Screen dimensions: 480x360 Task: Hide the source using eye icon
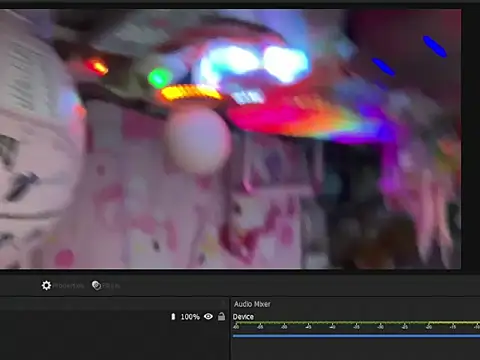208,316
